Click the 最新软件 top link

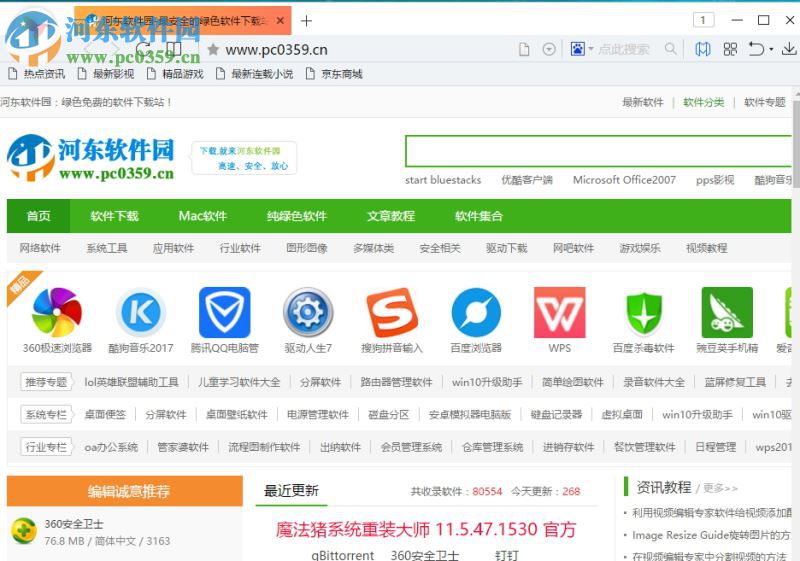tap(643, 102)
